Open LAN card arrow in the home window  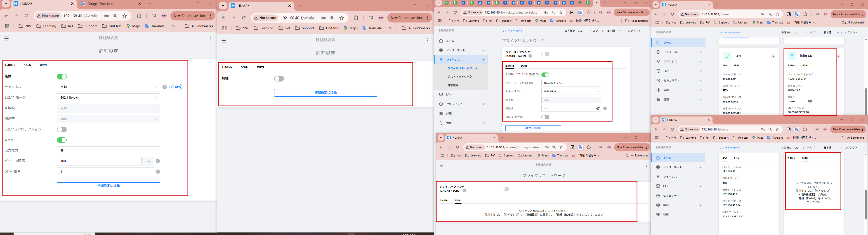773,56
